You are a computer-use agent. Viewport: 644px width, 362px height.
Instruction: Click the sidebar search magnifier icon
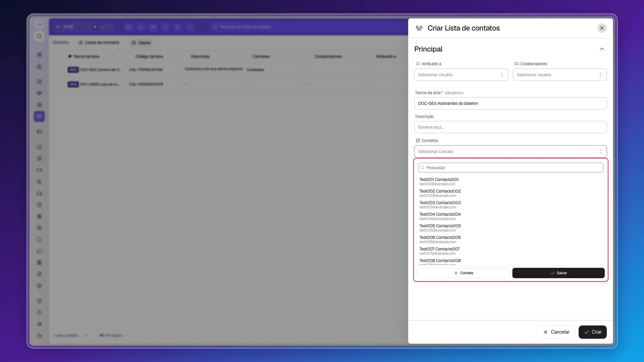(39, 36)
